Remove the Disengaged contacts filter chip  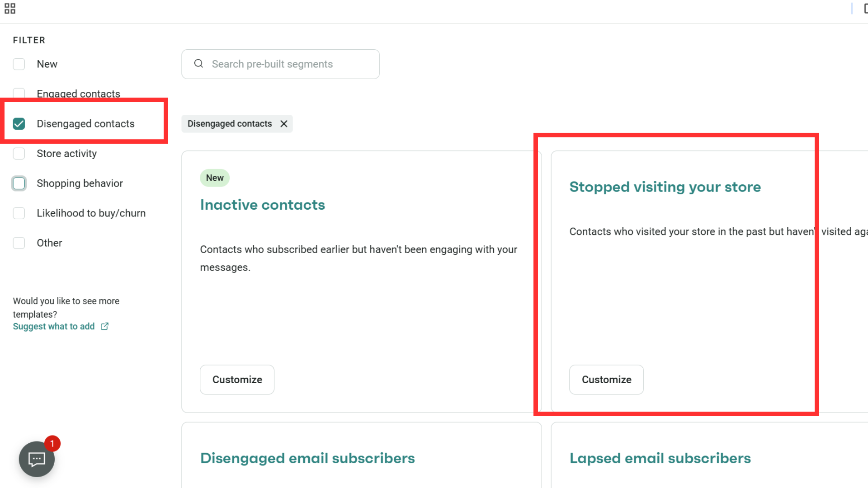point(284,124)
